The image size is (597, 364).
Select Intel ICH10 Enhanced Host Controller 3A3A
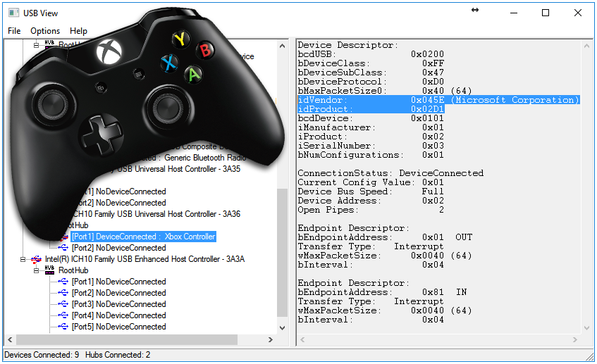(x=144, y=259)
